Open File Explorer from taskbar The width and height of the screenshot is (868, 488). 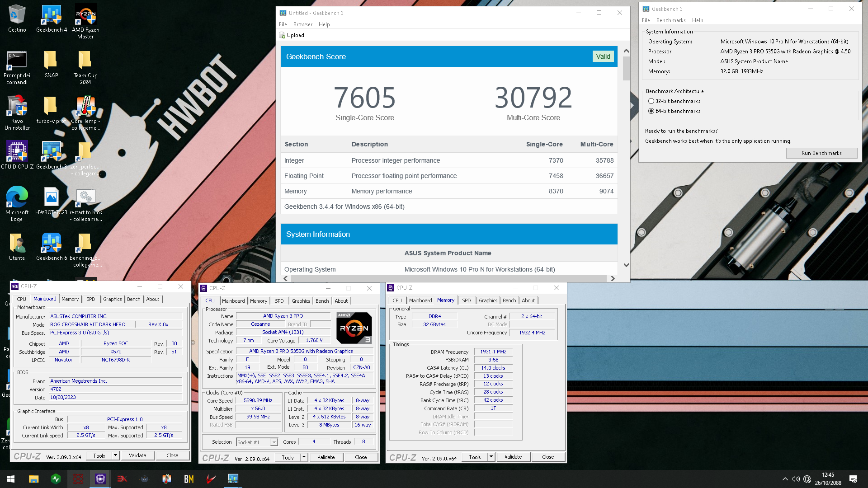coord(33,479)
